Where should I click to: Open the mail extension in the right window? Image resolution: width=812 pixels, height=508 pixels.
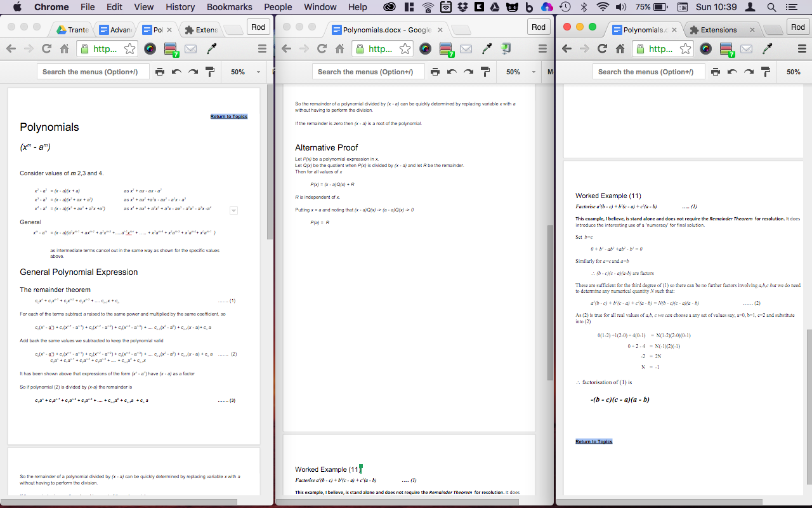click(x=747, y=49)
